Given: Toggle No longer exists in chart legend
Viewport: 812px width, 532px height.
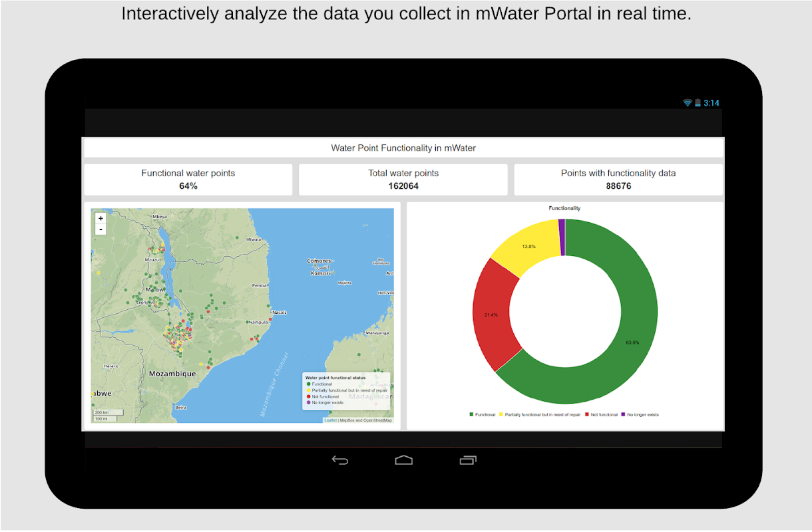Looking at the screenshot, I should pyautogui.click(x=640, y=414).
